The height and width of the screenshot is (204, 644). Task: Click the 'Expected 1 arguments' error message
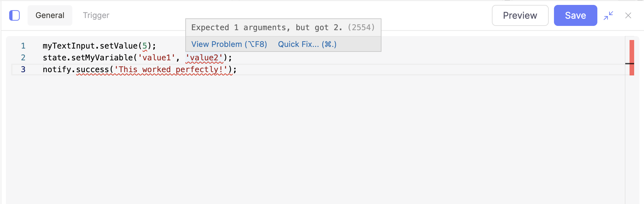[x=266, y=28]
